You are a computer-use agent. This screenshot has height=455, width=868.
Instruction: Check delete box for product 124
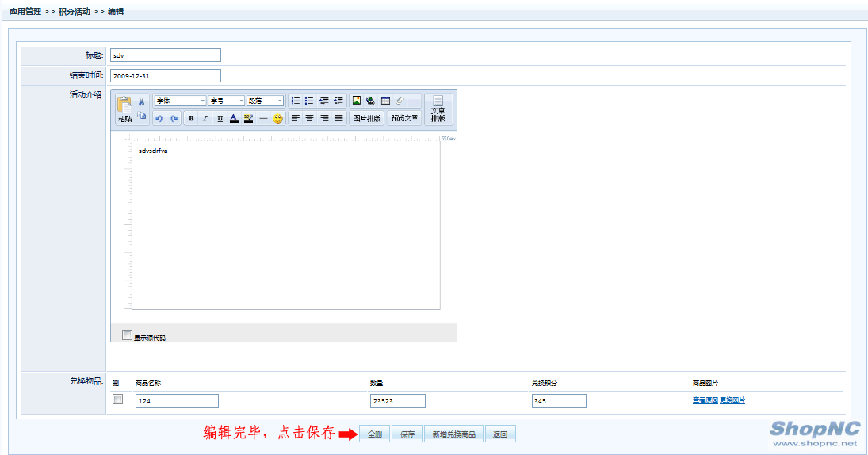[117, 399]
